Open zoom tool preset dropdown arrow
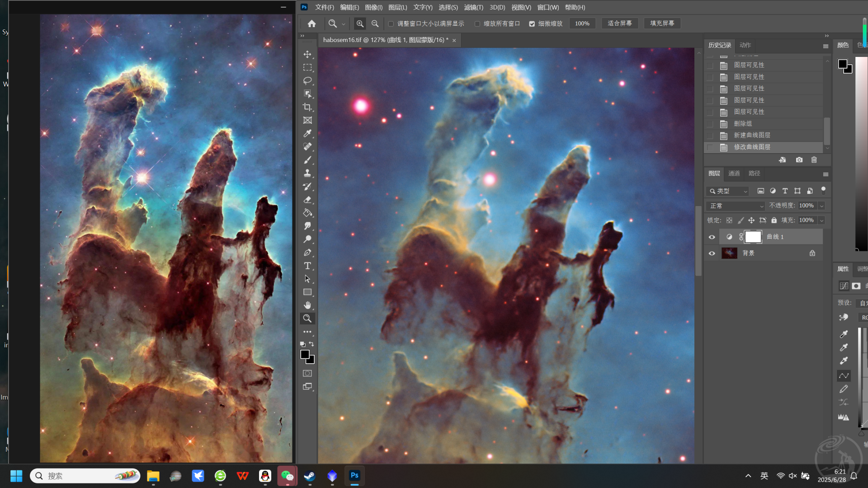868x488 pixels. [x=344, y=24]
